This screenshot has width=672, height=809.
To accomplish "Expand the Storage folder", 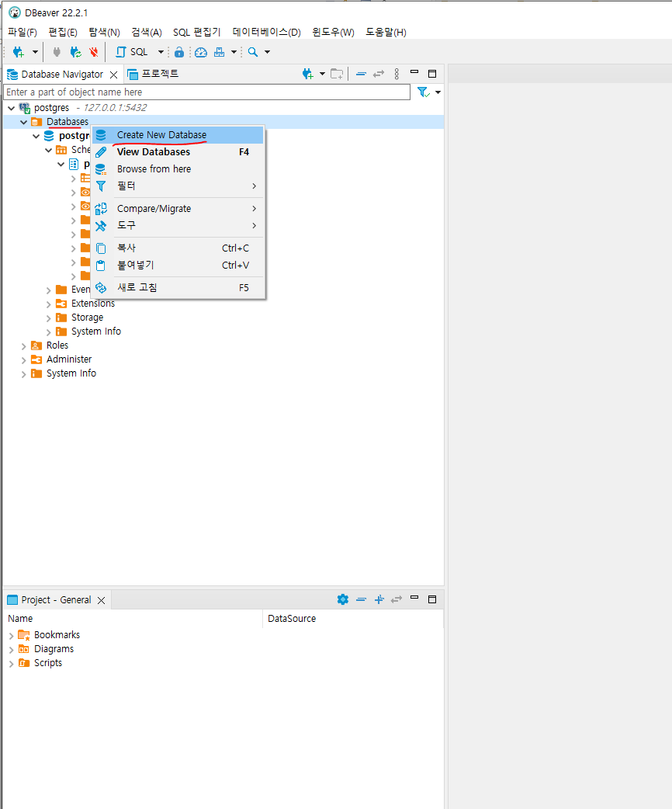I will tap(48, 318).
